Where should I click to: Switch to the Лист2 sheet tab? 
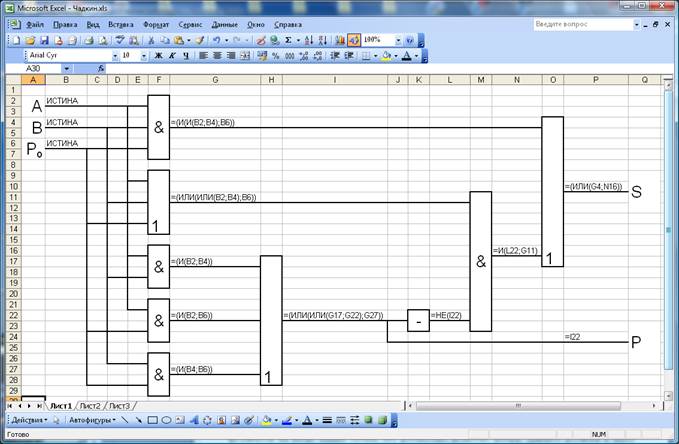point(90,406)
